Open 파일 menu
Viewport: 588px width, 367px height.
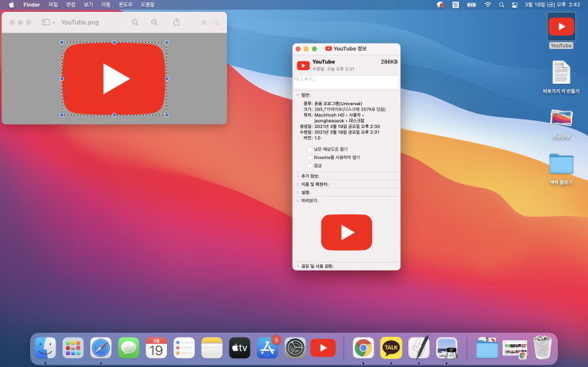point(53,5)
